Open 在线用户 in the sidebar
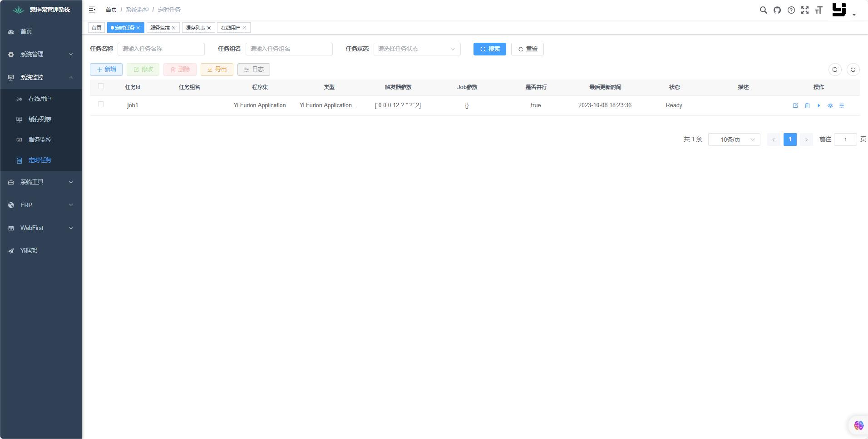The width and height of the screenshot is (868, 439). [40, 99]
